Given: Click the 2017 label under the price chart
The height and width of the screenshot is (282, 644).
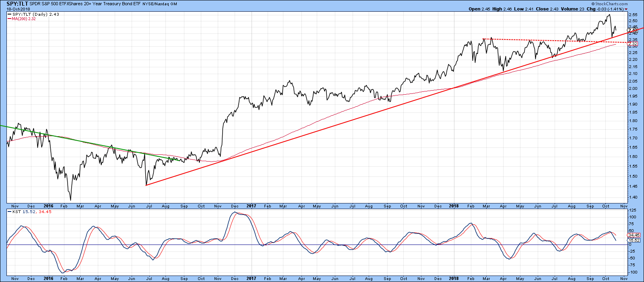Looking at the screenshot, I should (x=252, y=206).
